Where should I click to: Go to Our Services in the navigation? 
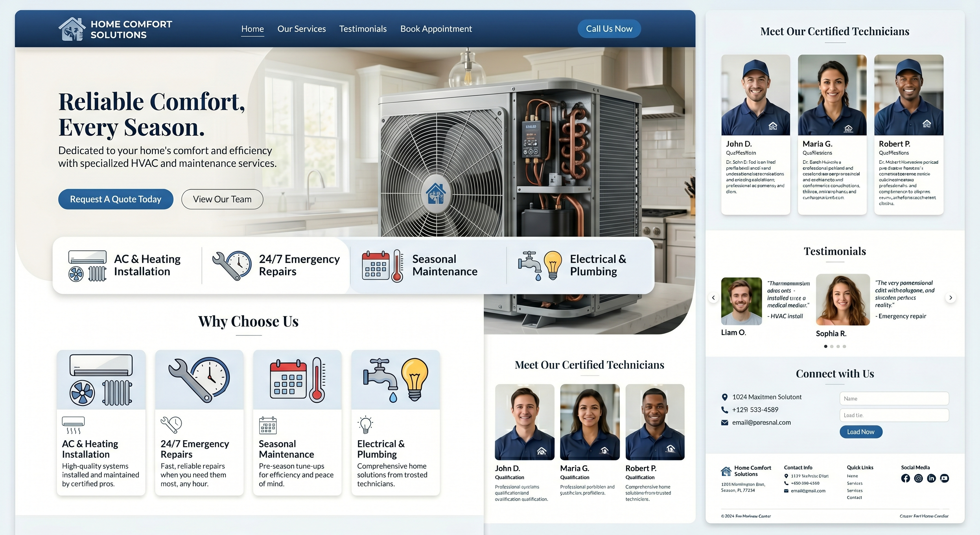pyautogui.click(x=302, y=29)
